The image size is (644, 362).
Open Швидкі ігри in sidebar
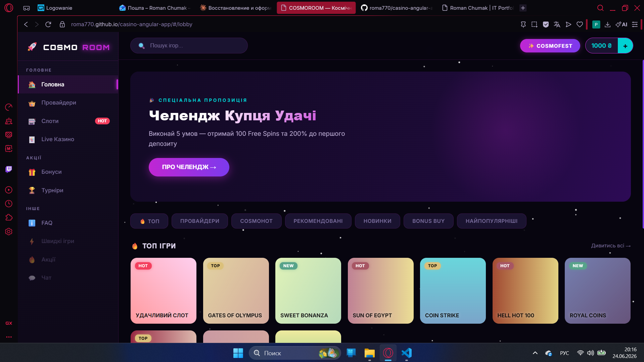click(x=68, y=241)
